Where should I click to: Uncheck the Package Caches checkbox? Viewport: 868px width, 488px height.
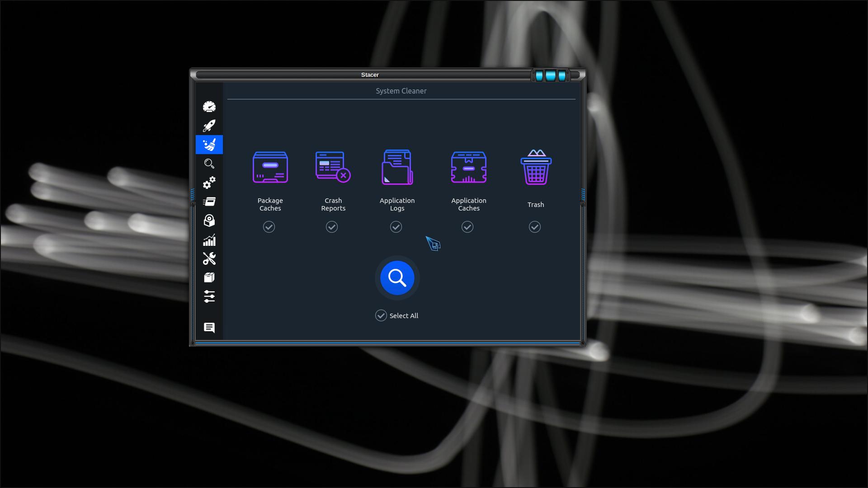tap(269, 227)
